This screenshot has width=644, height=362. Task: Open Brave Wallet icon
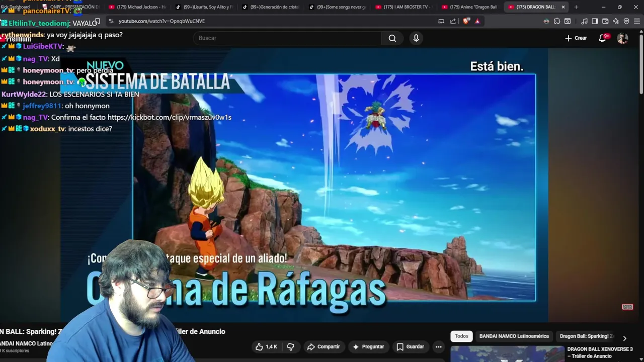point(605,21)
